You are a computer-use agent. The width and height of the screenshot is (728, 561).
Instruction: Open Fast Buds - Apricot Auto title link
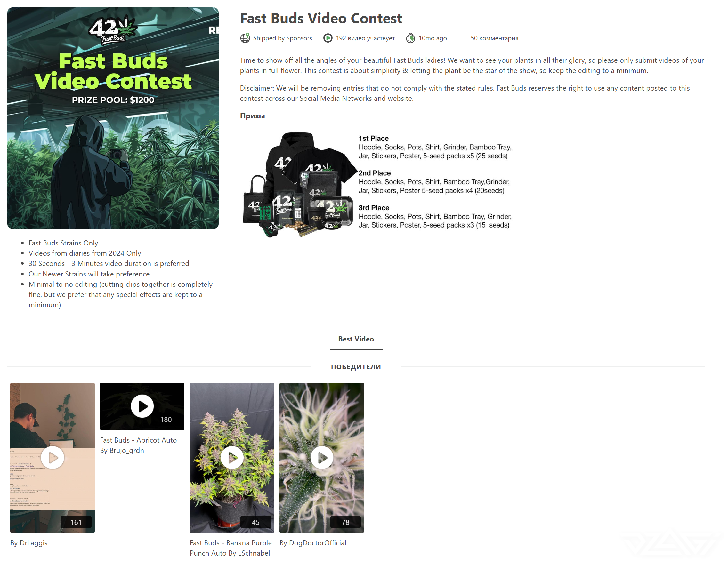click(138, 440)
